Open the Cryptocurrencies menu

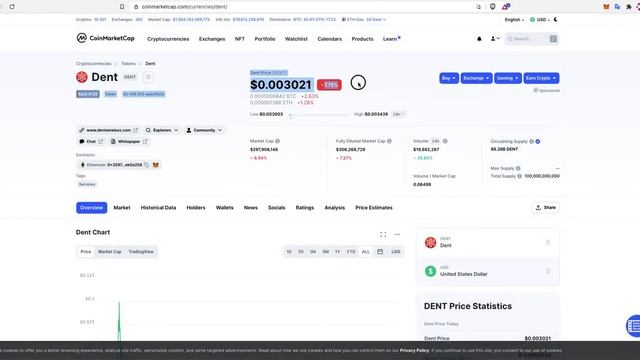pyautogui.click(x=168, y=39)
